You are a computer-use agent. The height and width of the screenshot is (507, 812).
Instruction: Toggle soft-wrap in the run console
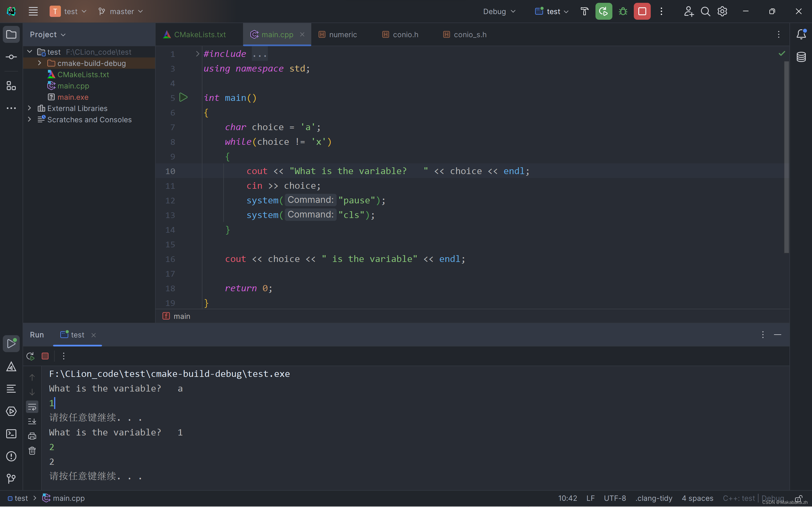(x=32, y=406)
